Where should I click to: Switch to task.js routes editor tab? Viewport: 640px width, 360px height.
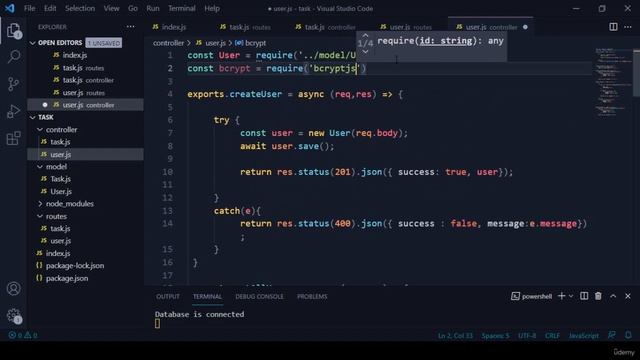coord(245,27)
